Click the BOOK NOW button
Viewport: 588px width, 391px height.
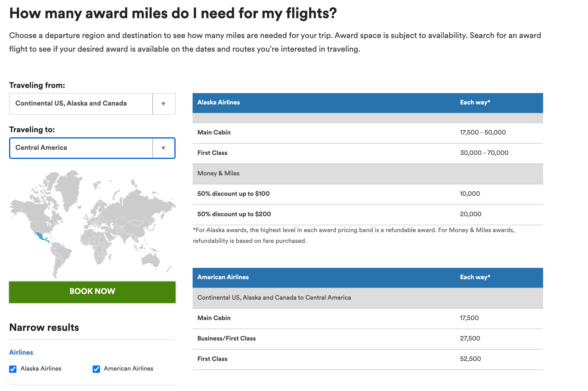pos(92,292)
